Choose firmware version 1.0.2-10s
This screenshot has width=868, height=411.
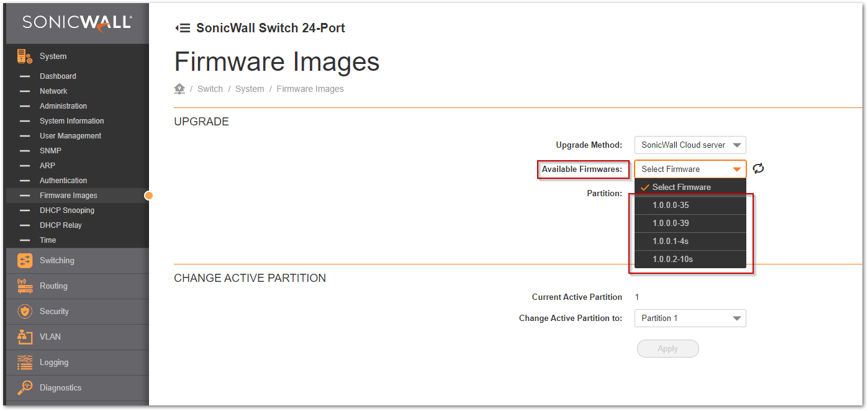coord(672,259)
